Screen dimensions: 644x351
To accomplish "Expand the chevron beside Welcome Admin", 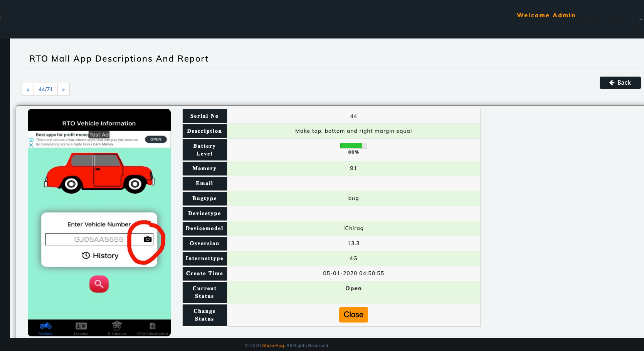I will point(641,19).
